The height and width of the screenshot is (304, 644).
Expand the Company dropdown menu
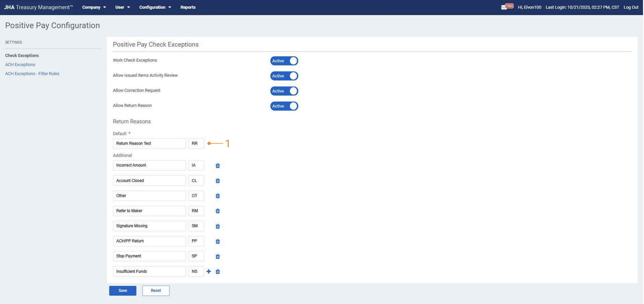(x=94, y=7)
